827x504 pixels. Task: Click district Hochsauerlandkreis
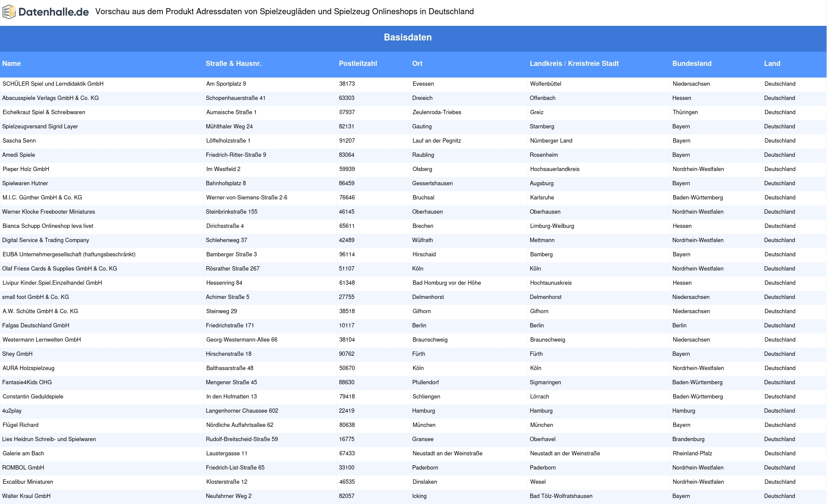[x=555, y=169]
